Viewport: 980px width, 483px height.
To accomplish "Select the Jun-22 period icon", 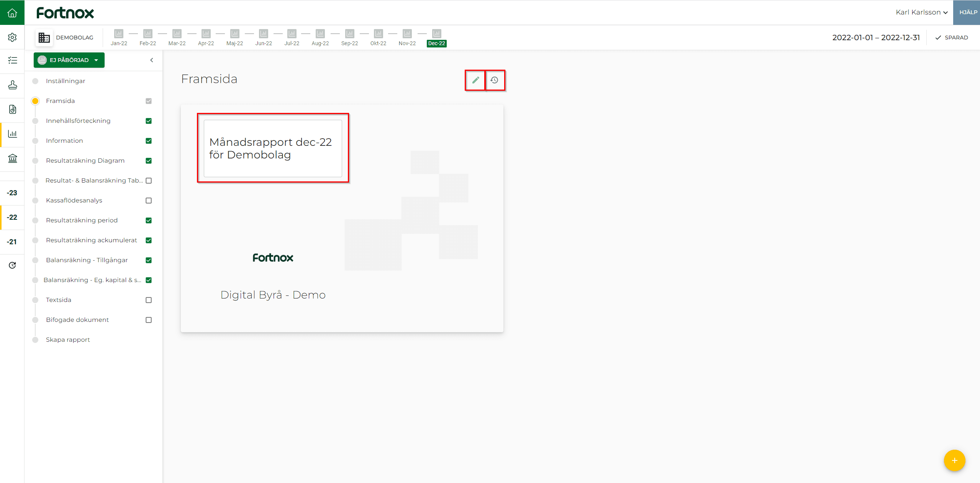I will 264,34.
